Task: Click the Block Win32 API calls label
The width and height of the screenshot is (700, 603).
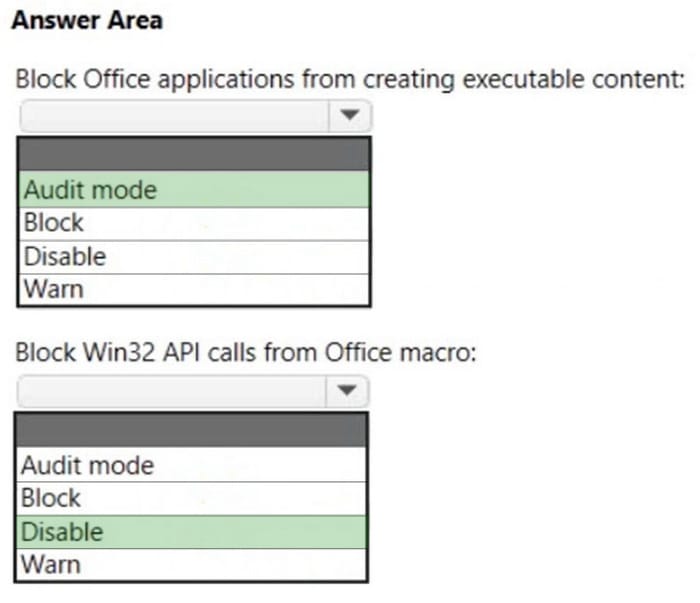Action: click(x=246, y=353)
